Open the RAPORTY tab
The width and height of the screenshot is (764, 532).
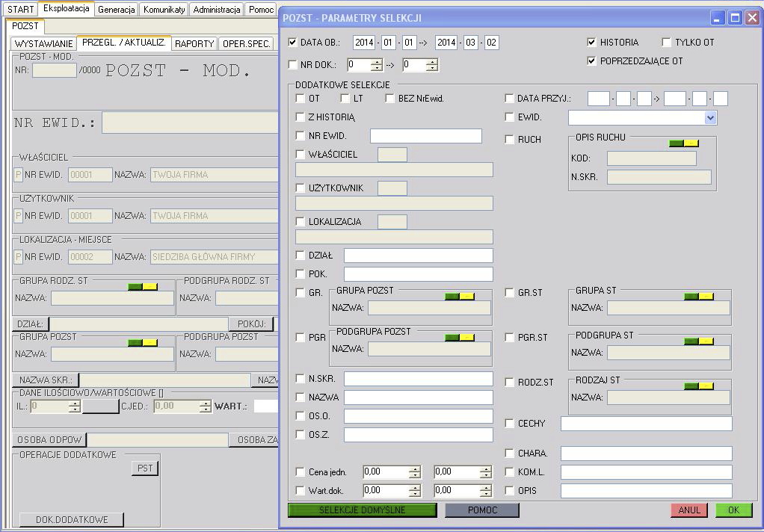[x=194, y=43]
